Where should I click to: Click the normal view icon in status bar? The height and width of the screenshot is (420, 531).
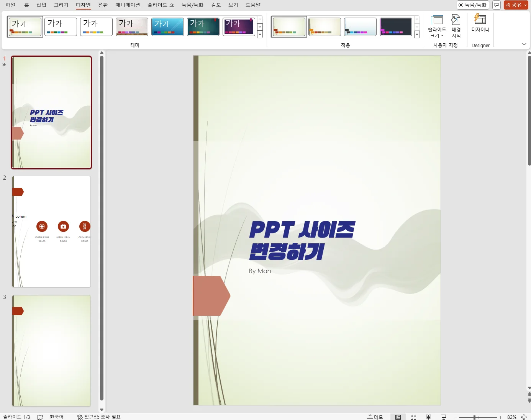[x=398, y=417]
